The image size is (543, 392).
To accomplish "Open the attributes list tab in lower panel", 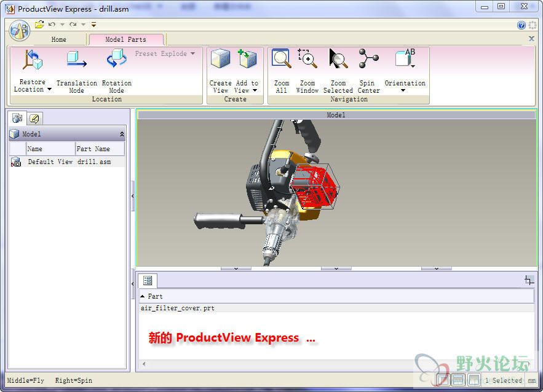I will (x=148, y=281).
